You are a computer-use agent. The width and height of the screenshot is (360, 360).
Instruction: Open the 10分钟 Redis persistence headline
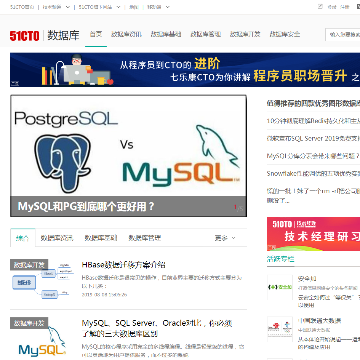313,121
